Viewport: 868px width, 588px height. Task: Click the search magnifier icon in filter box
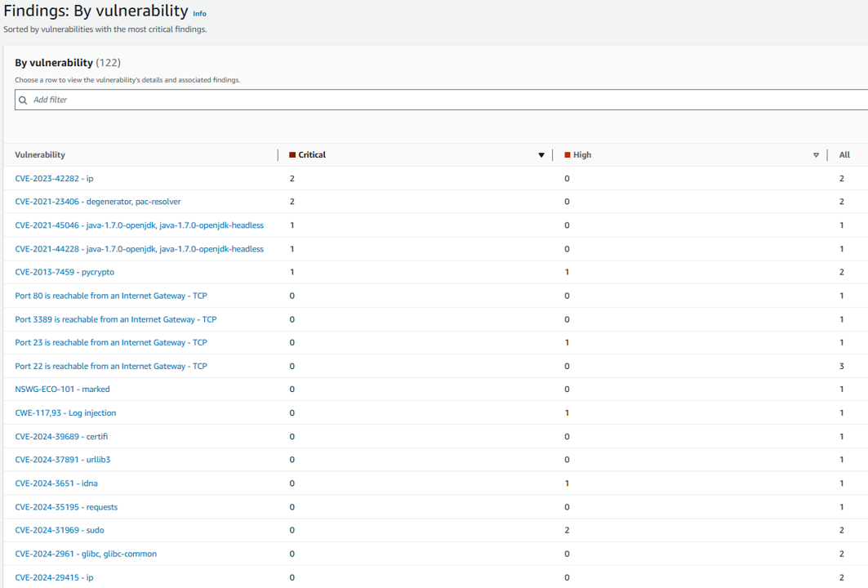(24, 100)
